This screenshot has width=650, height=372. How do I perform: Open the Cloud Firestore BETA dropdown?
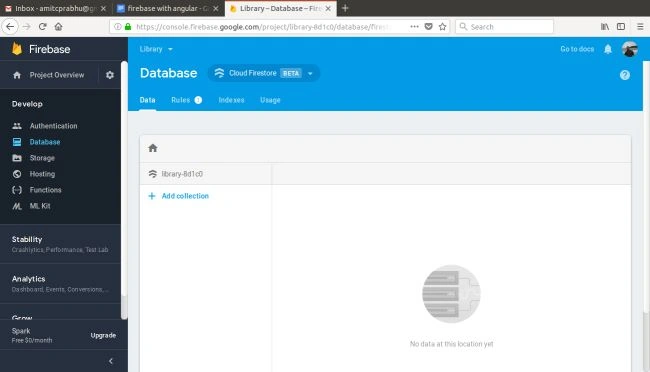(x=264, y=73)
